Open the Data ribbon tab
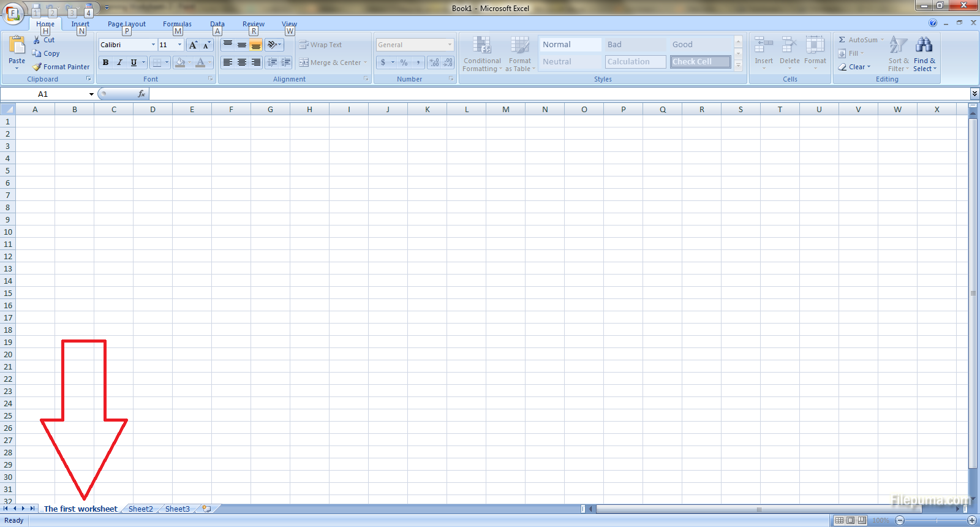Image resolution: width=980 pixels, height=527 pixels. point(217,24)
